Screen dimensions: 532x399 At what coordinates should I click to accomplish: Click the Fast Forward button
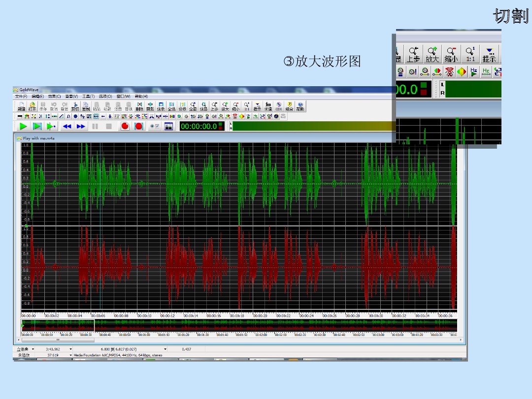pyautogui.click(x=81, y=127)
